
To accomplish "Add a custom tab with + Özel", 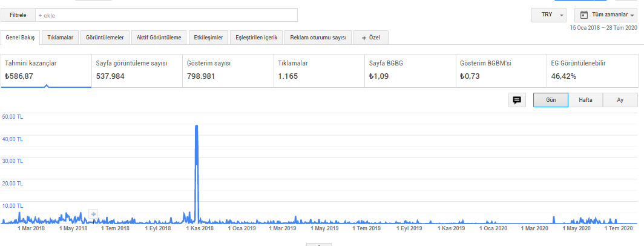I will (x=371, y=38).
